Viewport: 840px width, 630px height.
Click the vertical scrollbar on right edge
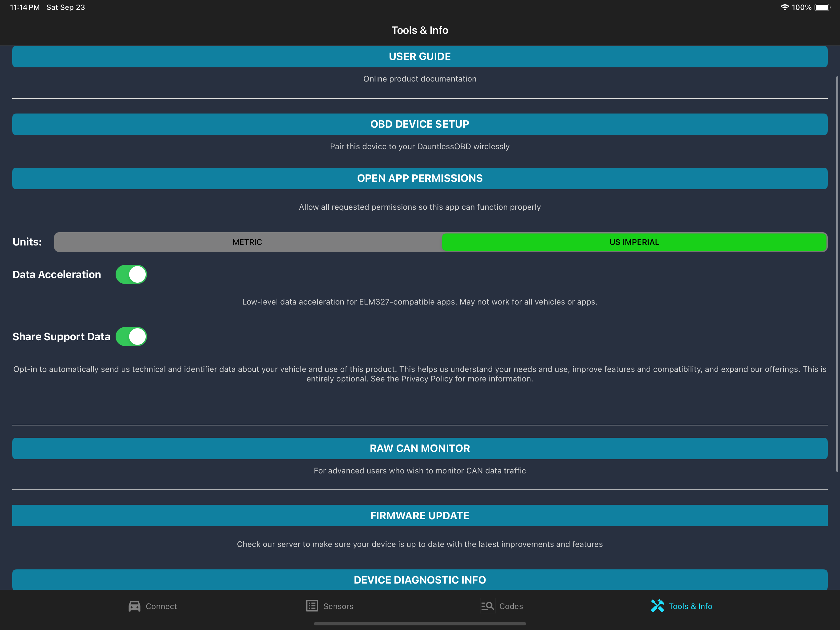(x=837, y=273)
